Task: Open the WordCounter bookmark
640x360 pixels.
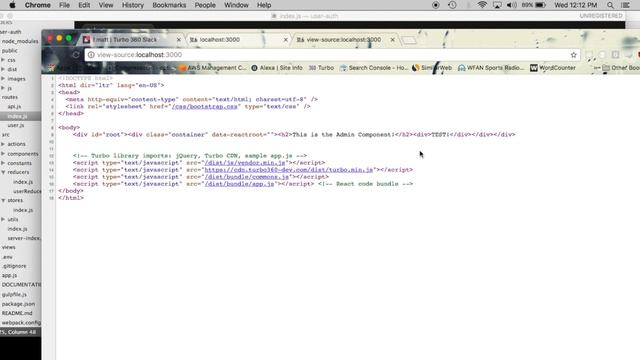Action: (553, 68)
